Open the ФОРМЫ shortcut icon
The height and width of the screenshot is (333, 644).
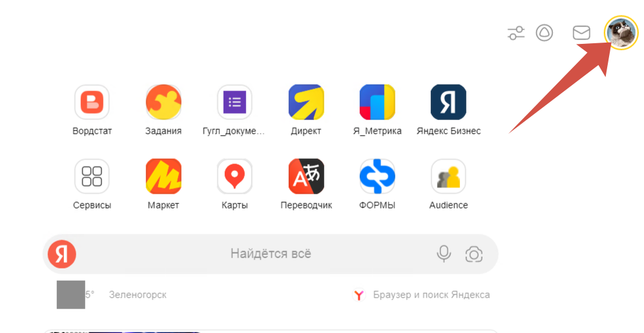tap(377, 176)
